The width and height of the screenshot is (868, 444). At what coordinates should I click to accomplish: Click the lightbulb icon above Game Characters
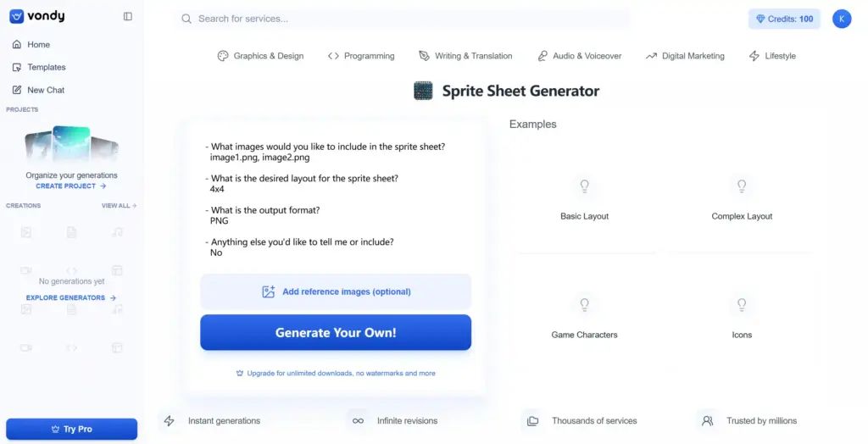click(584, 304)
